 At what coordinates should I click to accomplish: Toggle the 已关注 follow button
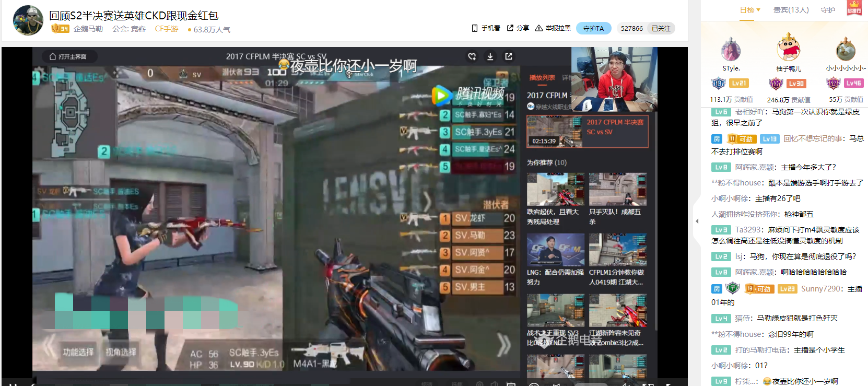coord(661,28)
